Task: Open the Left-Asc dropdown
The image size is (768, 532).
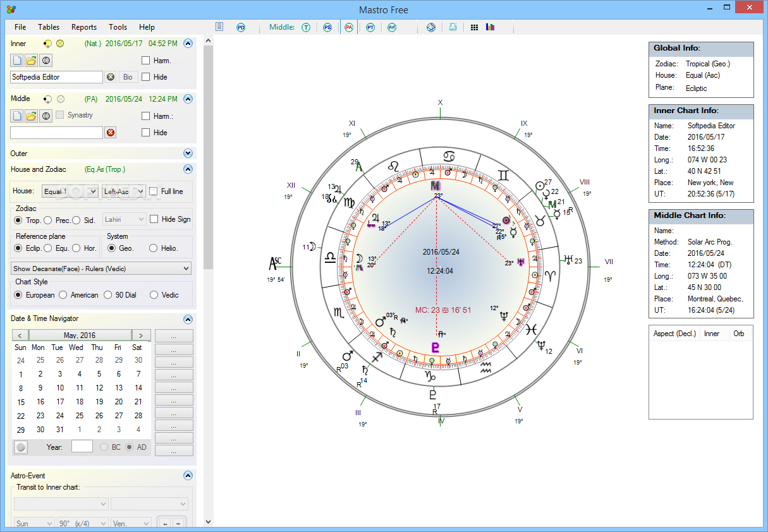Action: (124, 191)
